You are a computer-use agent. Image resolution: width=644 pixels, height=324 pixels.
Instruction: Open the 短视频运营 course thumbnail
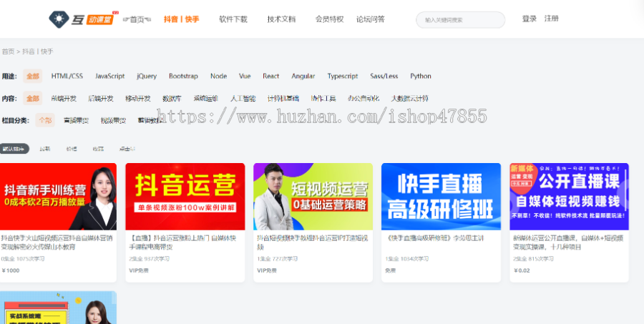click(313, 197)
